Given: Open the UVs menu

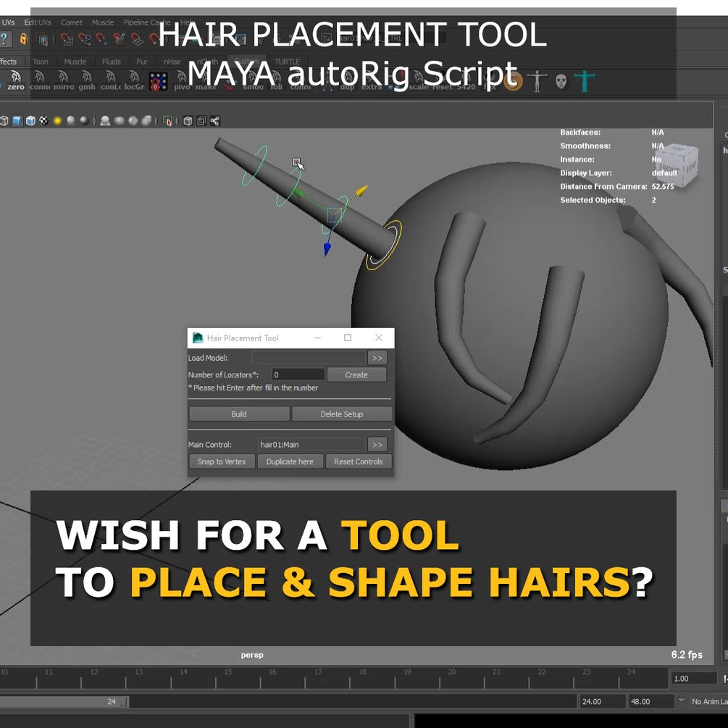Looking at the screenshot, I should click(x=8, y=22).
